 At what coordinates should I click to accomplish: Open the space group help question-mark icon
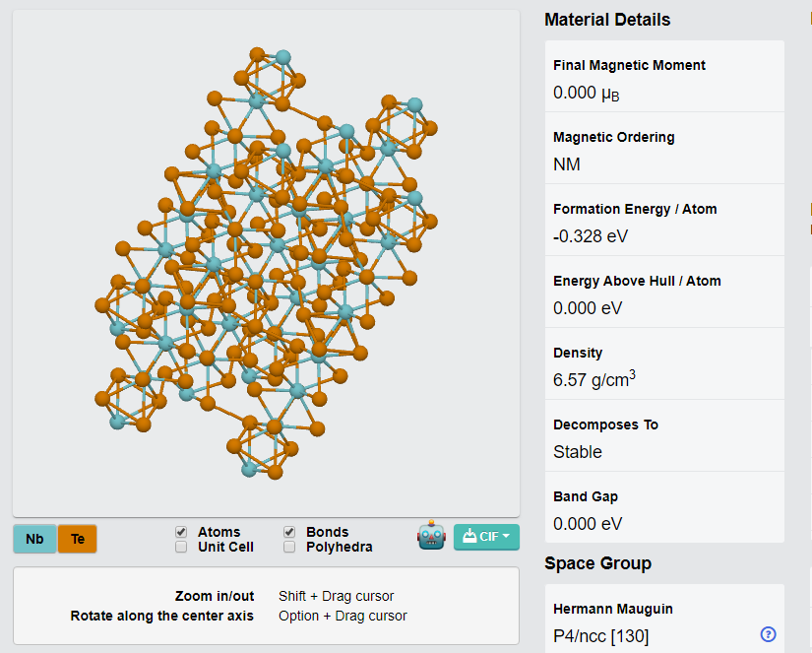coord(768,634)
